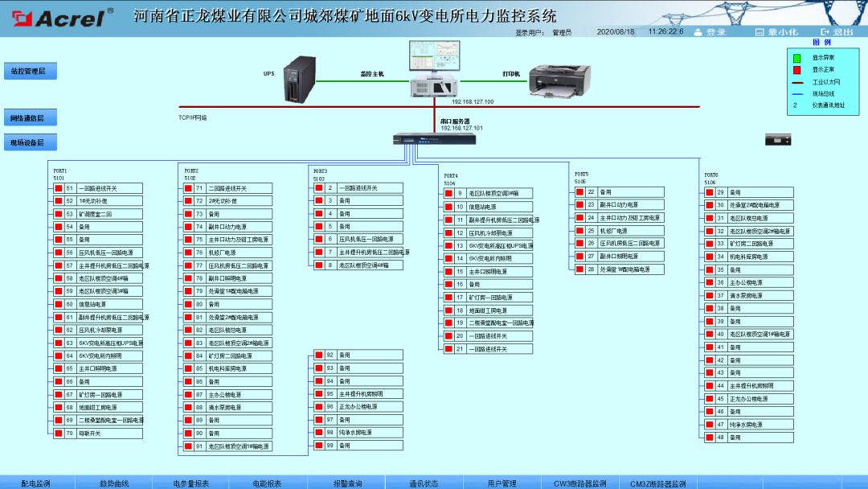Click the red status indicator for device 92
The image size is (868, 489).
pos(319,355)
